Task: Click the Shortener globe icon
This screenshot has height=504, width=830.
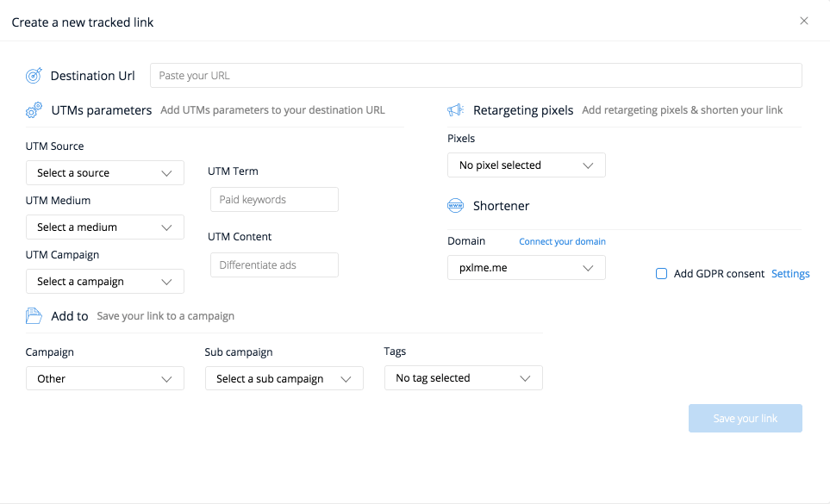Action: tap(456, 206)
